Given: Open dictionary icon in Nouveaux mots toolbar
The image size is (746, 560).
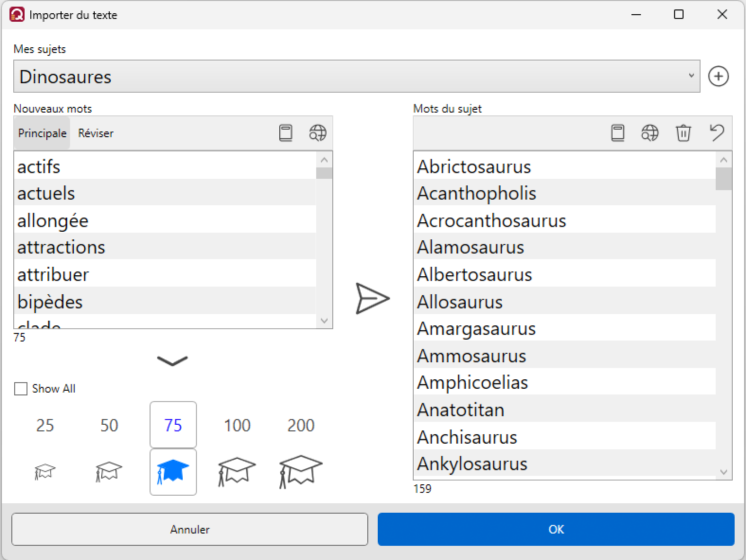Looking at the screenshot, I should tap(285, 133).
